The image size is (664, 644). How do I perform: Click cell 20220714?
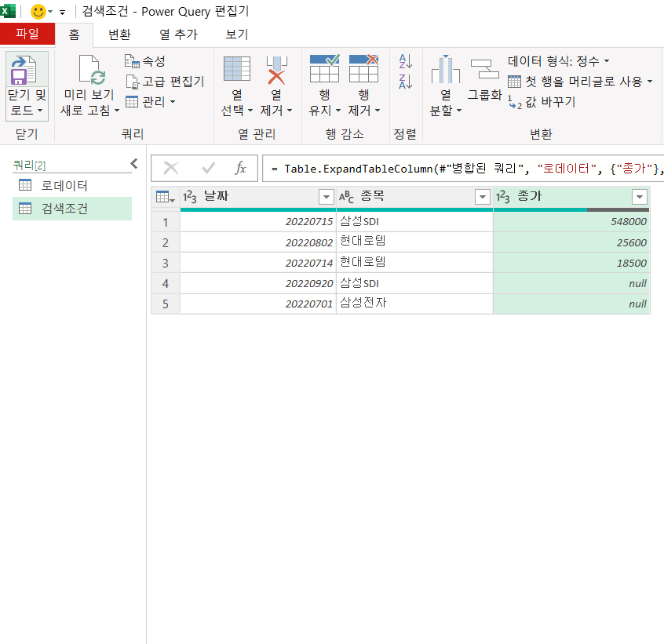tap(258, 263)
